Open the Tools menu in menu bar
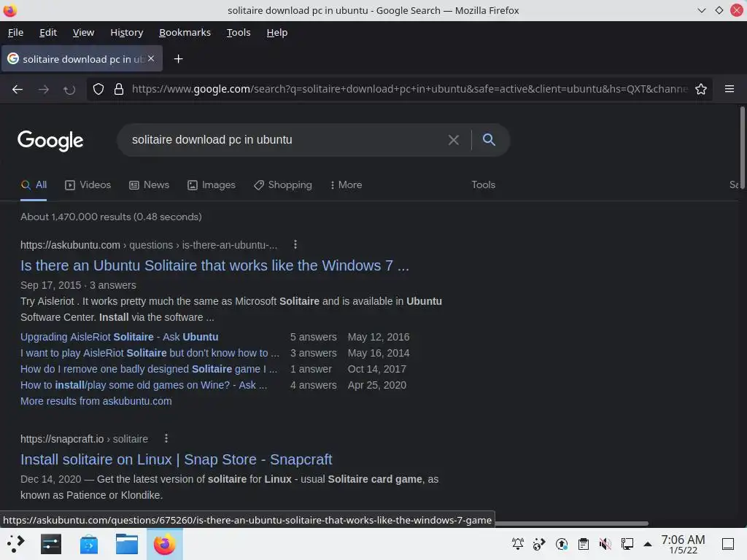Image resolution: width=747 pixels, height=560 pixels. click(x=239, y=32)
